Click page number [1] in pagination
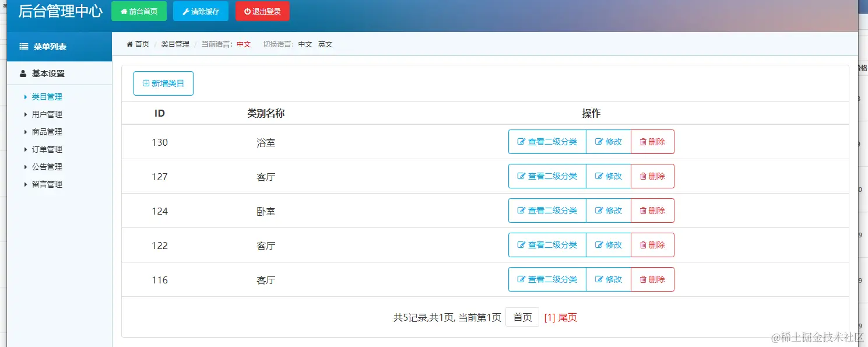 [x=550, y=318]
